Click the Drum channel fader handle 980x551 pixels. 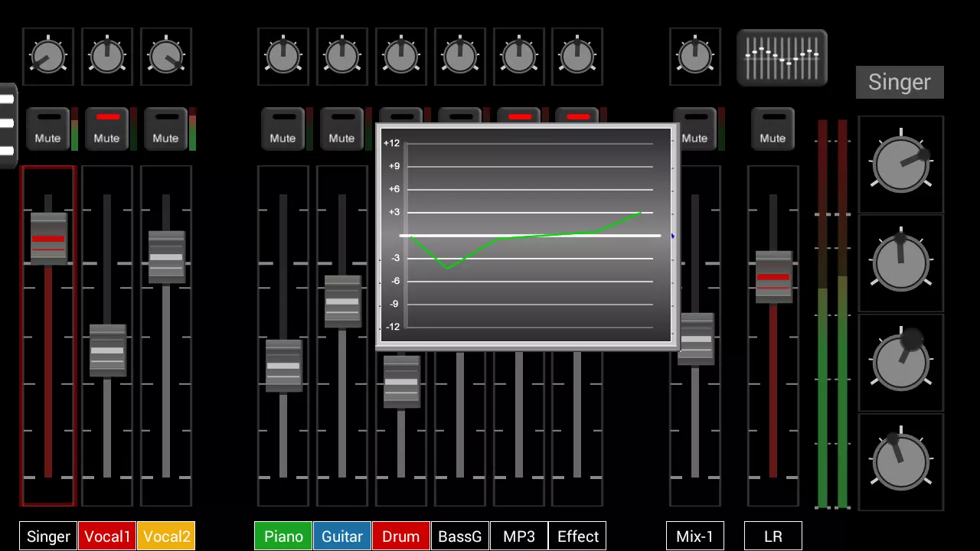tap(401, 381)
